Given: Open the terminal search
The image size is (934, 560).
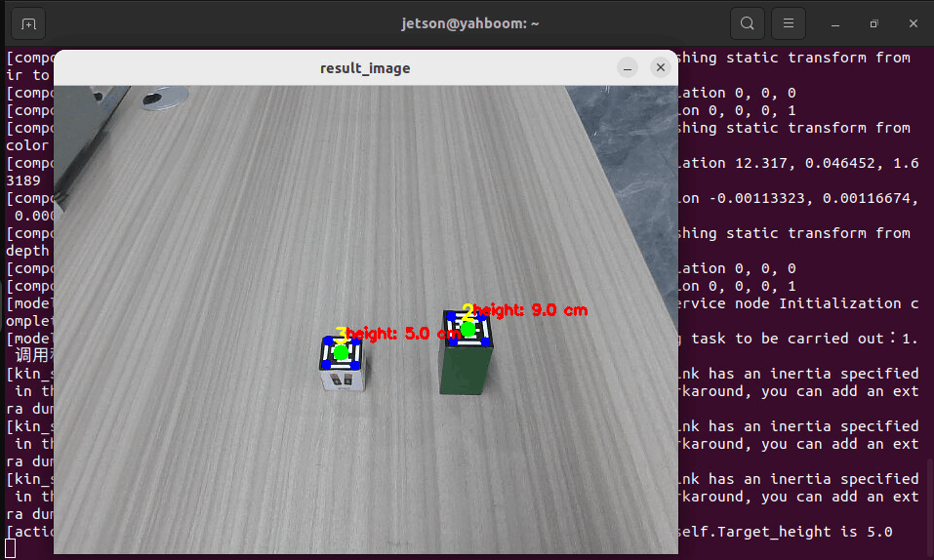Looking at the screenshot, I should coord(747,23).
